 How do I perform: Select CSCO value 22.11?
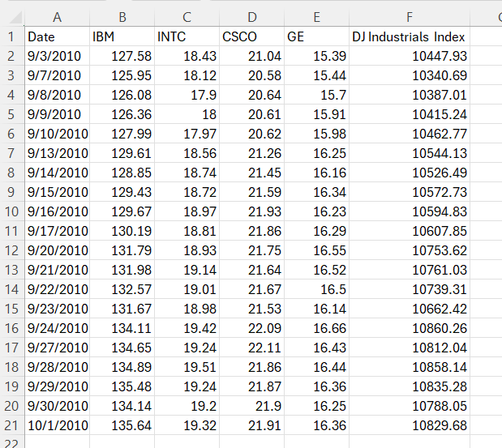[x=252, y=348]
